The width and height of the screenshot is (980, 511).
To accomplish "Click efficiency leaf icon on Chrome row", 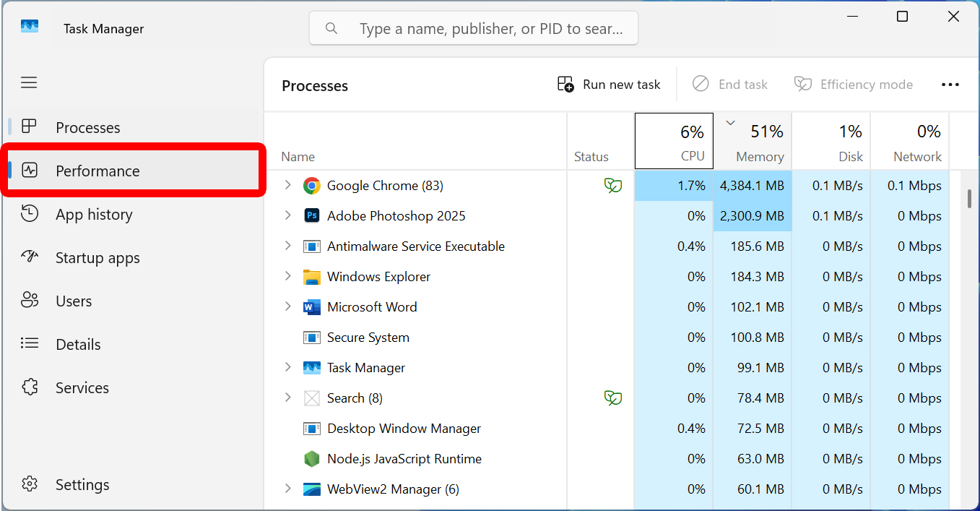I will [612, 186].
